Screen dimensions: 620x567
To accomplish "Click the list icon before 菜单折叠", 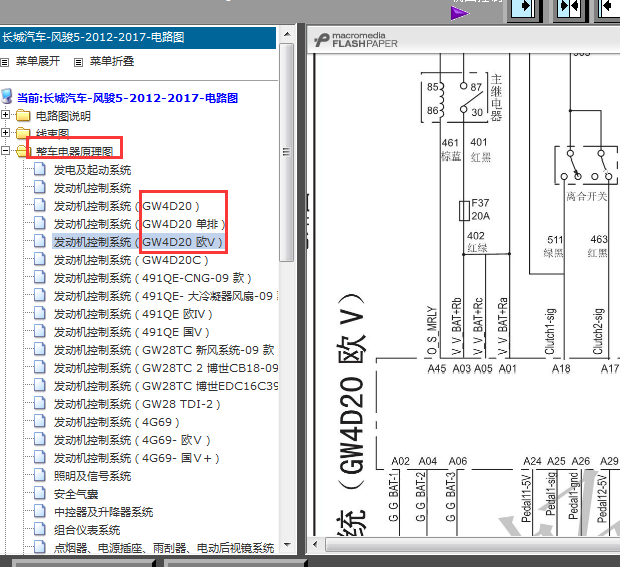I will (x=79, y=62).
